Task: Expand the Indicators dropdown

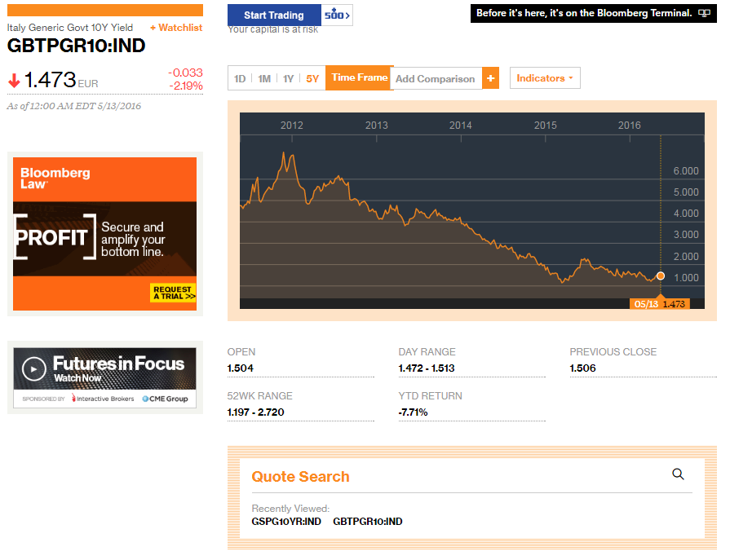Action: click(545, 78)
